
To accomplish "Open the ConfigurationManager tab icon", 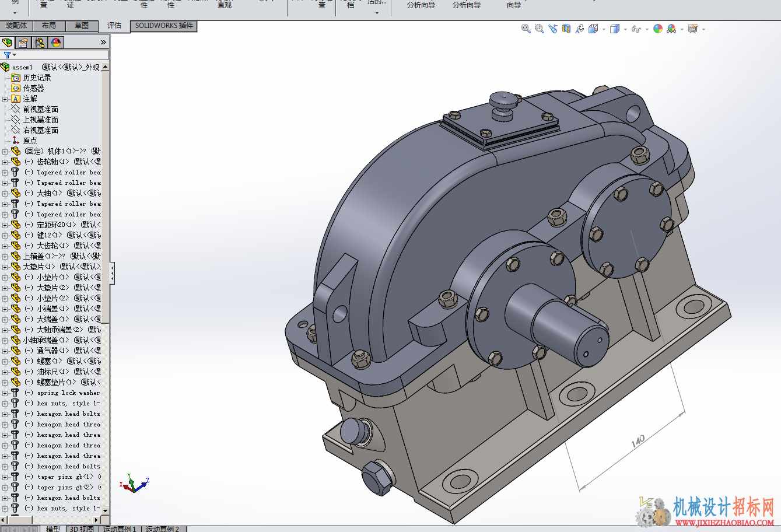I will (x=40, y=42).
